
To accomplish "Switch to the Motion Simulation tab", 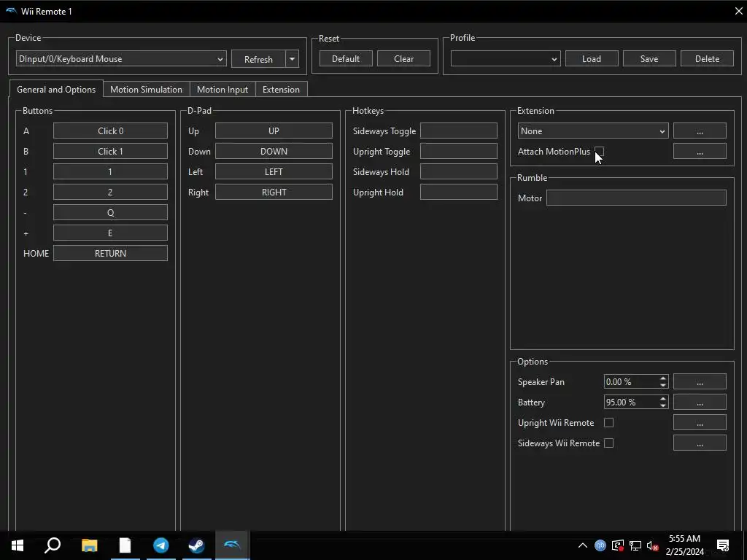I will click(x=146, y=90).
